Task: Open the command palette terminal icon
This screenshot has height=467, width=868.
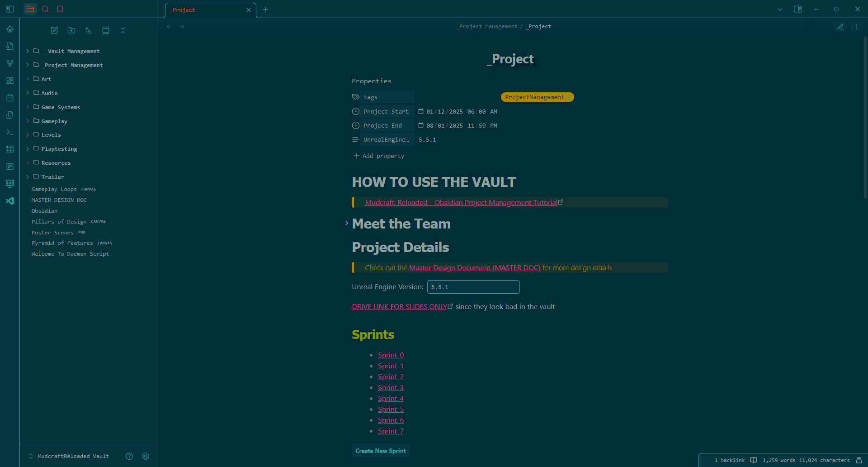Action: click(10, 132)
